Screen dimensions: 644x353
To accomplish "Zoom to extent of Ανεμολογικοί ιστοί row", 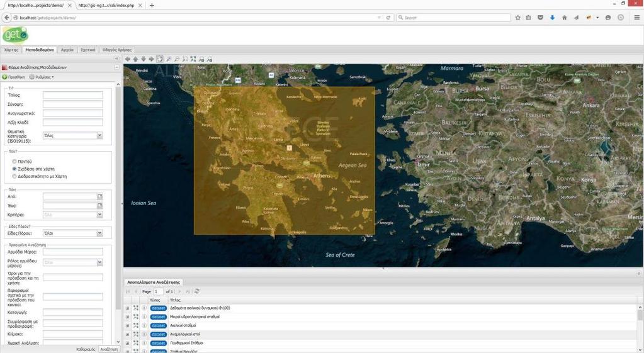I will [136, 334].
